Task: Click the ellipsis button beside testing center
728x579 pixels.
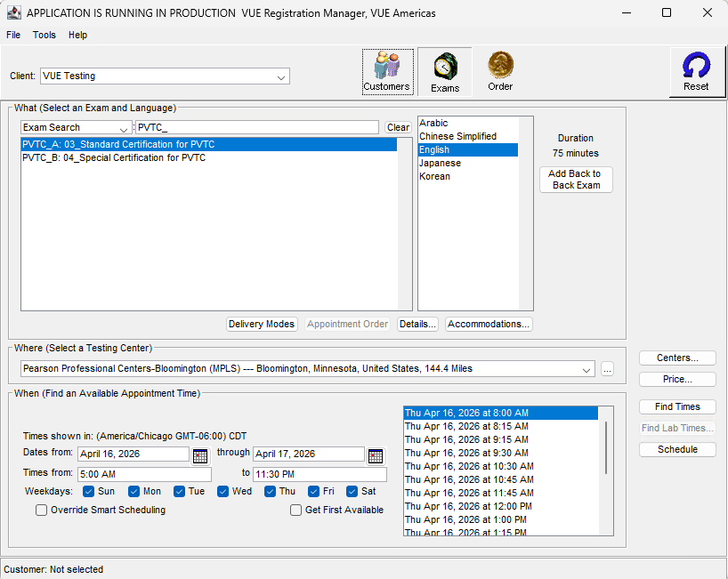Action: (608, 369)
